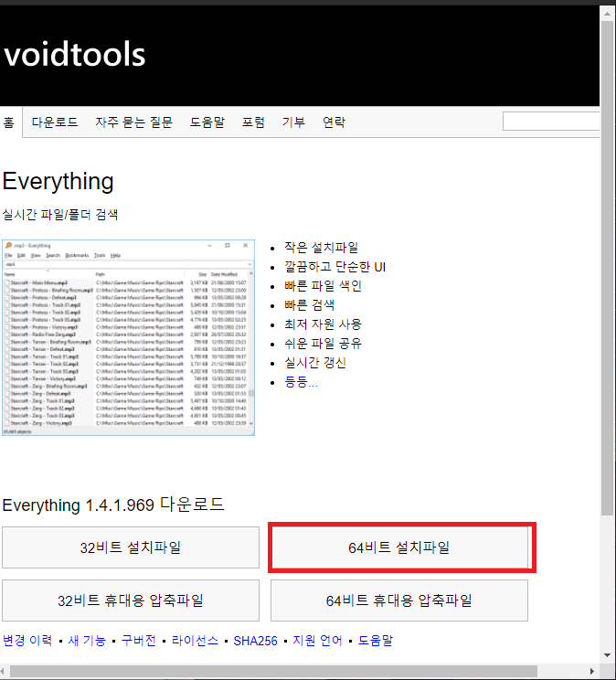Viewport: 616px width, 680px height.
Task: Open 지원 언어 link
Action: pos(317,641)
